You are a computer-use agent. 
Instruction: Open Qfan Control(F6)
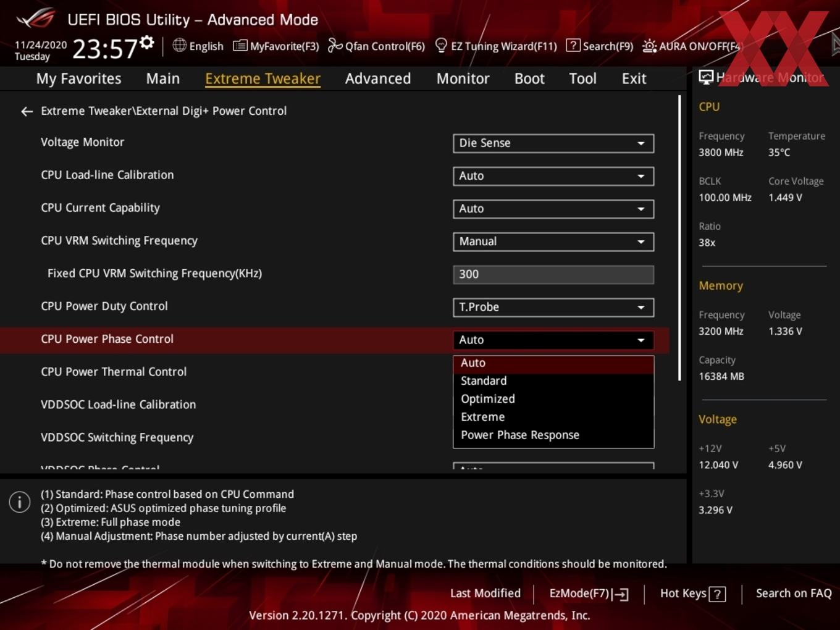tap(376, 46)
